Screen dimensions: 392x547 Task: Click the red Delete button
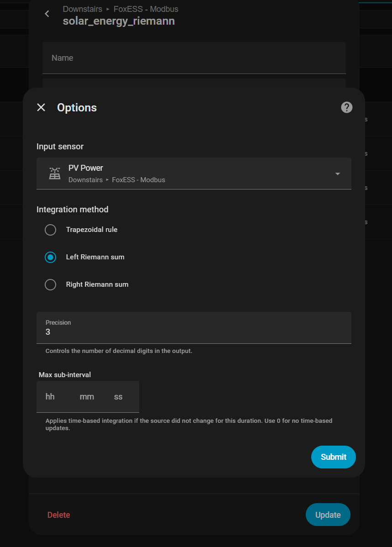click(59, 515)
